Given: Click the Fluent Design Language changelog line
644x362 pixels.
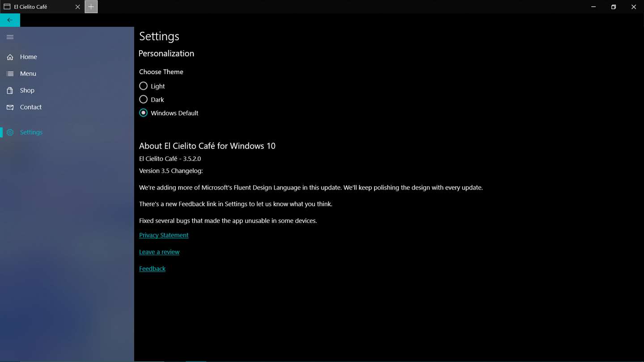Looking at the screenshot, I should 311,188.
